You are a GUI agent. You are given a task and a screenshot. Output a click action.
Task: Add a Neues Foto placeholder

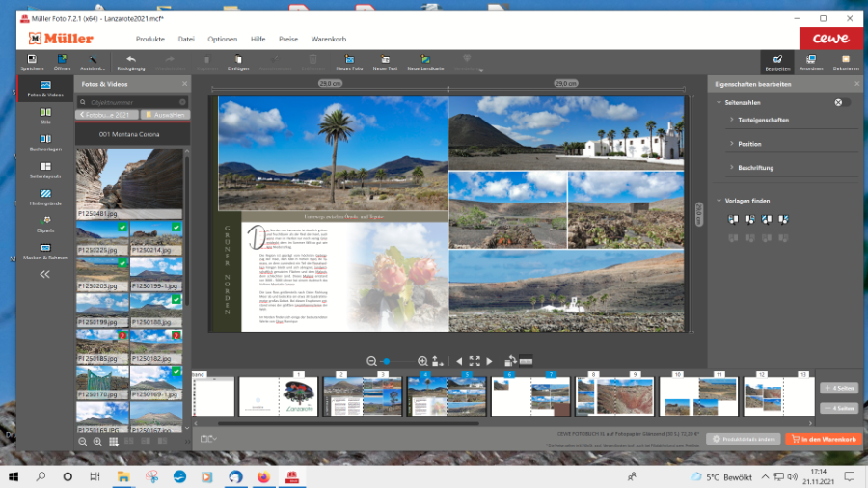click(x=348, y=62)
